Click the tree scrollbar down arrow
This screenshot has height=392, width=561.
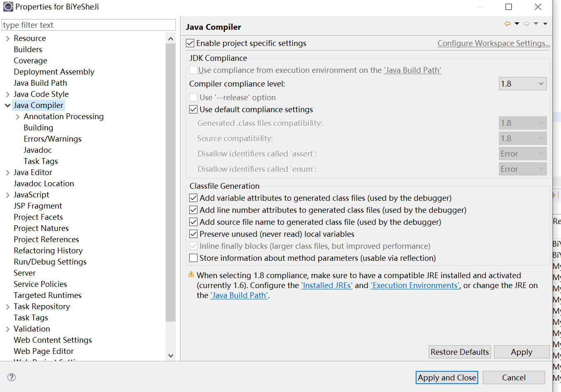point(171,356)
